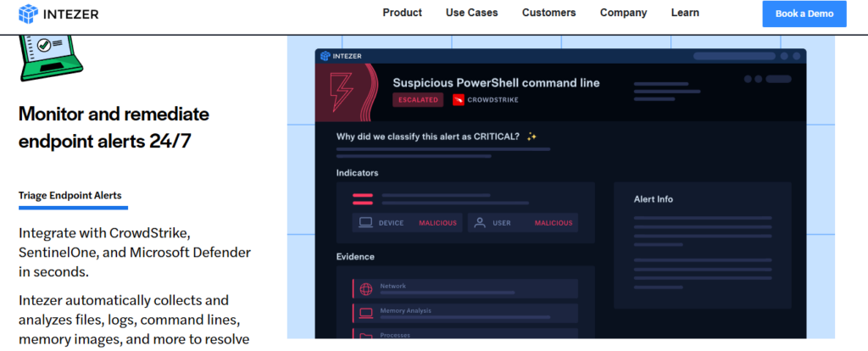
Task: Click the Indicators section heading
Action: point(357,173)
